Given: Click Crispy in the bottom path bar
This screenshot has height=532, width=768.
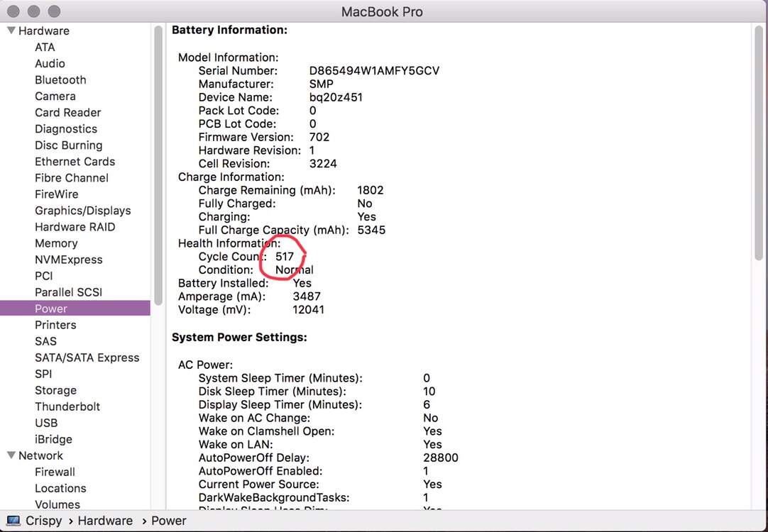Looking at the screenshot, I should [43, 521].
